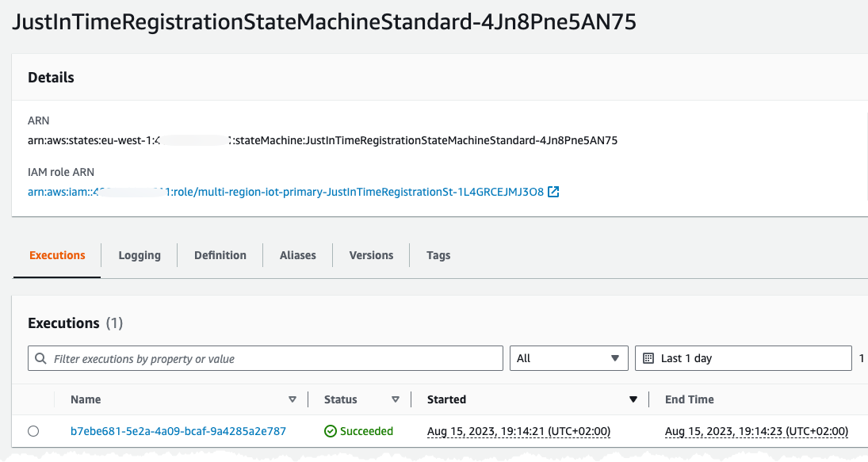Click the IAM role ARN label
The image size is (868, 462).
click(x=61, y=172)
